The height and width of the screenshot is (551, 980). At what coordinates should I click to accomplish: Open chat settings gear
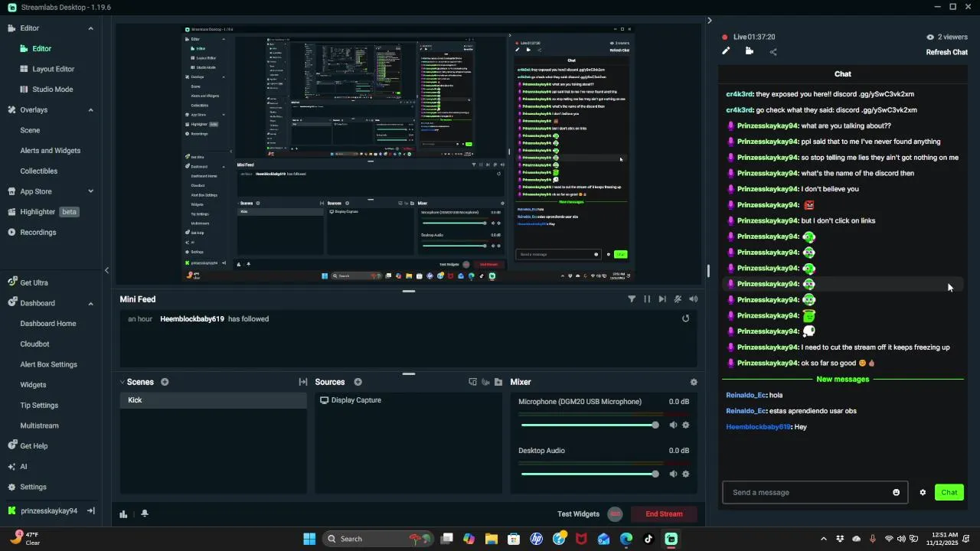pyautogui.click(x=923, y=492)
